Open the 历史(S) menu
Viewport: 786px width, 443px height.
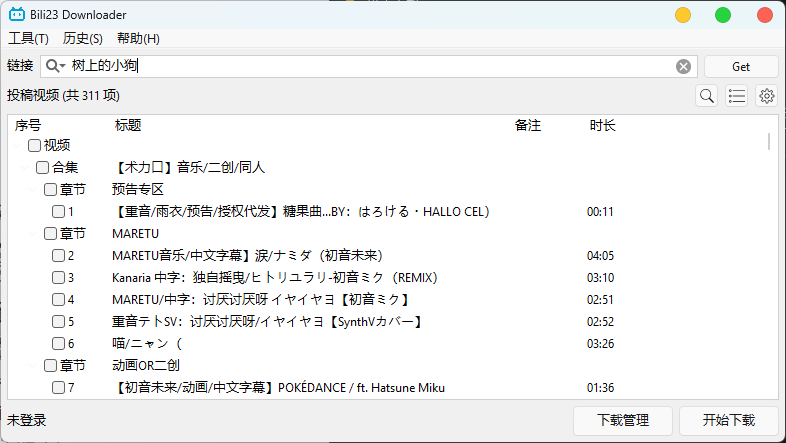point(82,39)
